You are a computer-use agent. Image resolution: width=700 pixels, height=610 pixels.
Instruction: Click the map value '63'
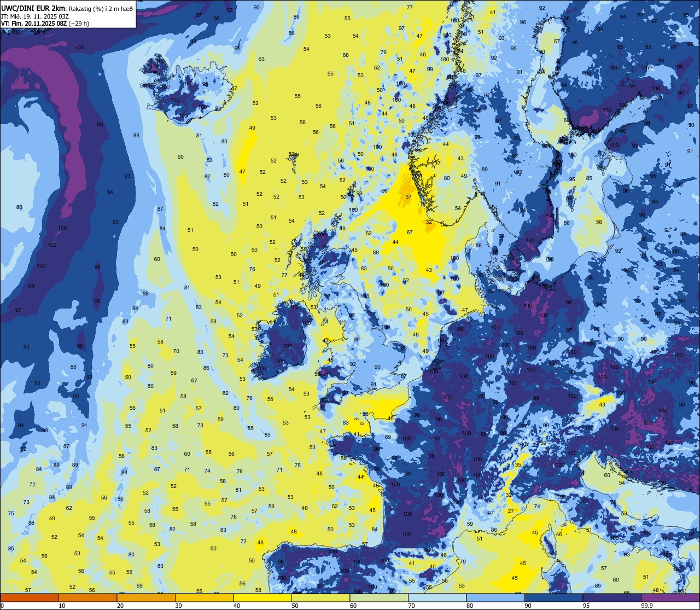tap(261, 59)
